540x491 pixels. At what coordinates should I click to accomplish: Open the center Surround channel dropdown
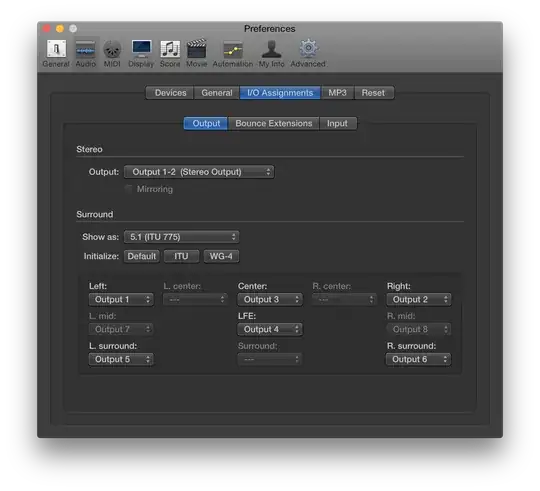[270, 359]
